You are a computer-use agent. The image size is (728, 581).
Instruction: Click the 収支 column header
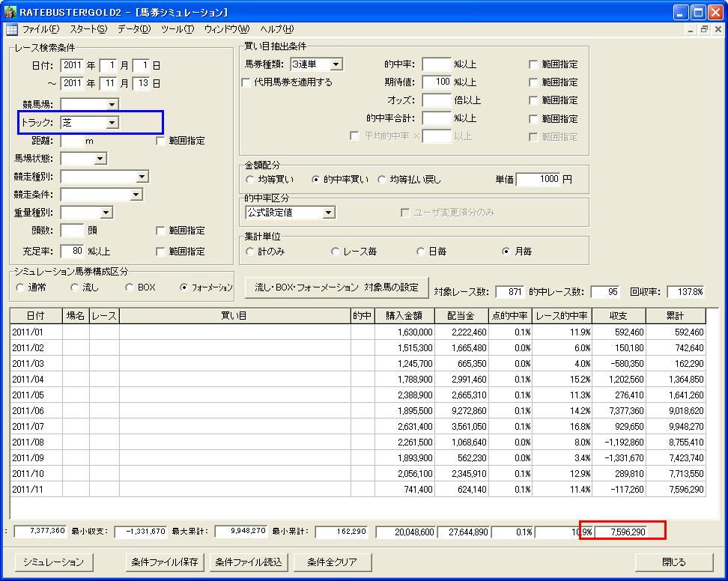(x=619, y=316)
